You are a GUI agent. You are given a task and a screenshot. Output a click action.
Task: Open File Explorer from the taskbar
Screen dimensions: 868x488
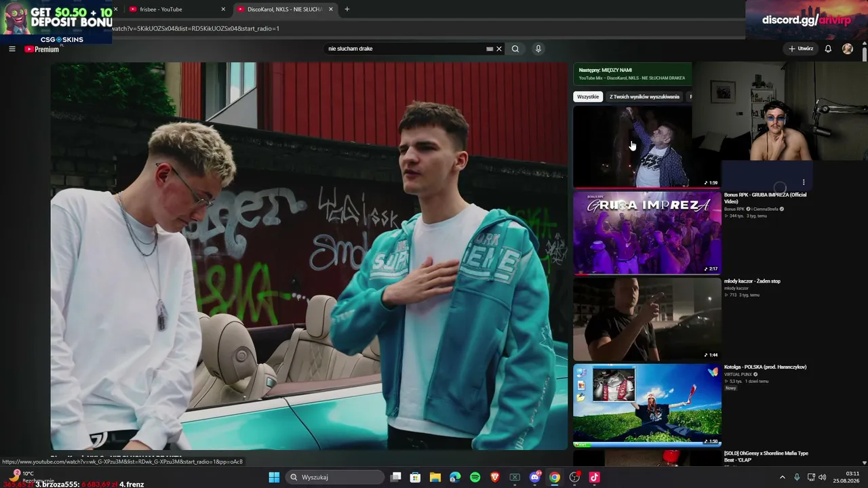click(x=435, y=477)
